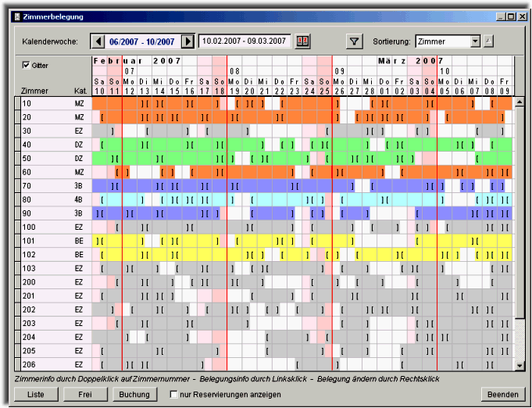Click the Kat. column header
The height and width of the screenshot is (408, 532).
pyautogui.click(x=80, y=91)
